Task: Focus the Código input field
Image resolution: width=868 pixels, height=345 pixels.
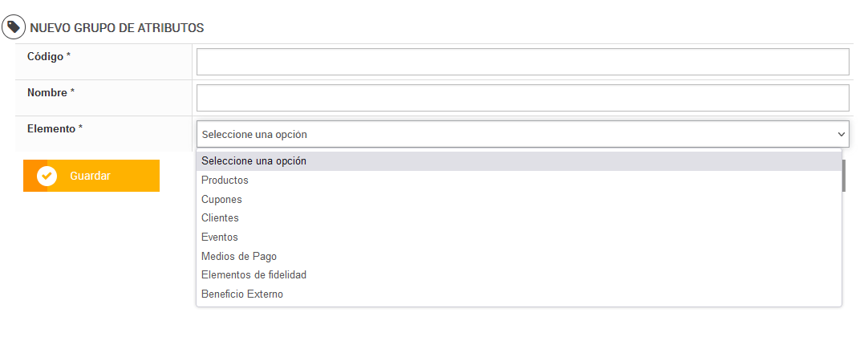Action: point(522,62)
